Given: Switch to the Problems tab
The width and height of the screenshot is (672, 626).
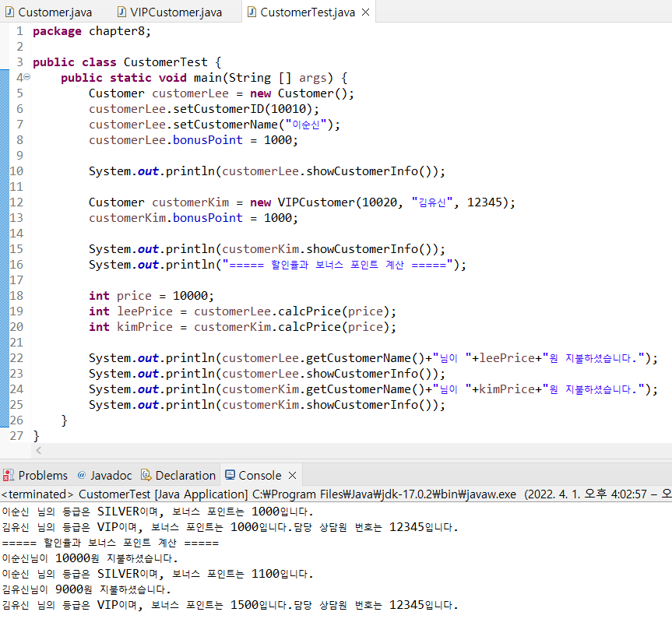Looking at the screenshot, I should pyautogui.click(x=43, y=475).
